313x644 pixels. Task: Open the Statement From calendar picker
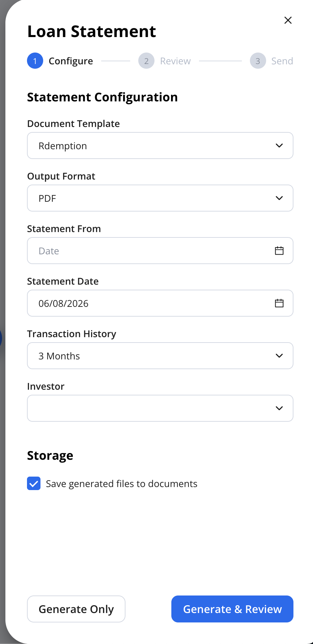point(279,251)
